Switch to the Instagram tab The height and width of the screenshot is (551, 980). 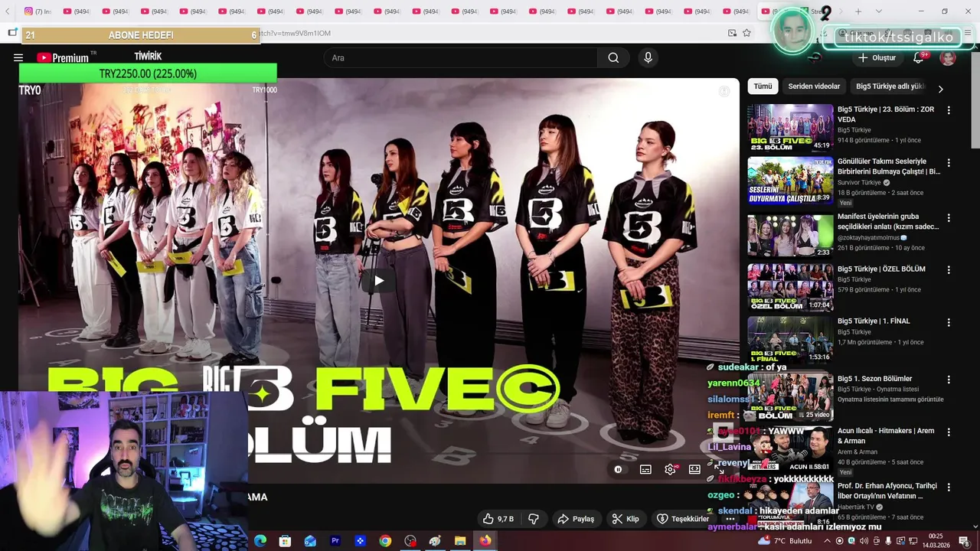[38, 11]
